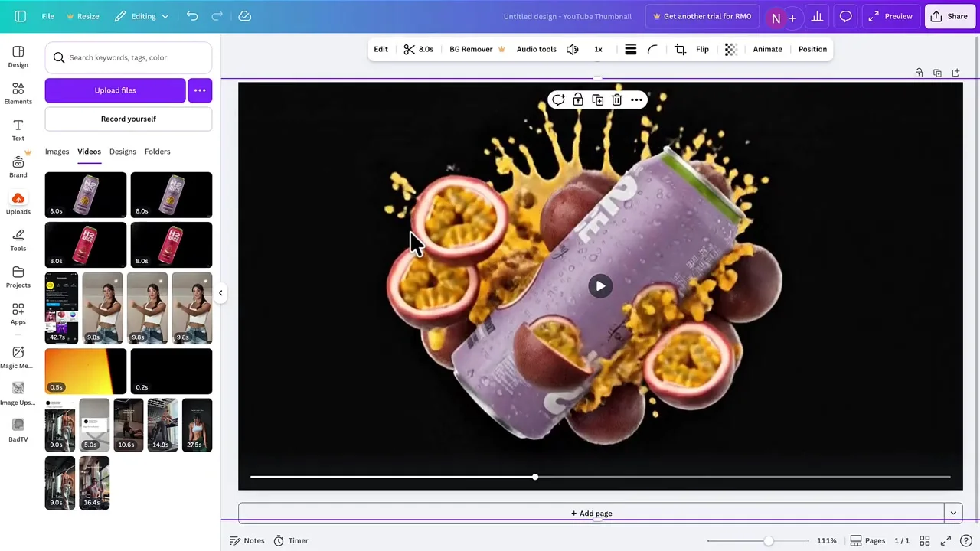
Task: Select the crop tool icon
Action: tap(680, 49)
